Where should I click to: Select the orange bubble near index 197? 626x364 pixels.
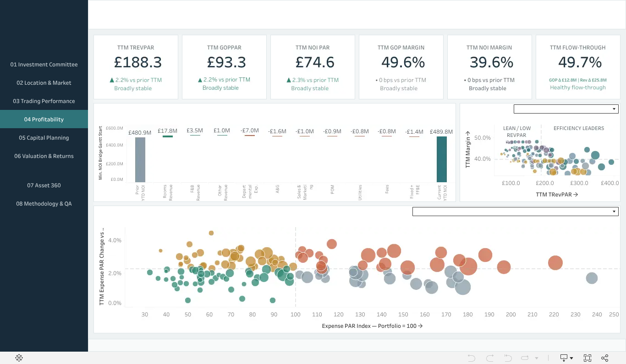(504, 267)
